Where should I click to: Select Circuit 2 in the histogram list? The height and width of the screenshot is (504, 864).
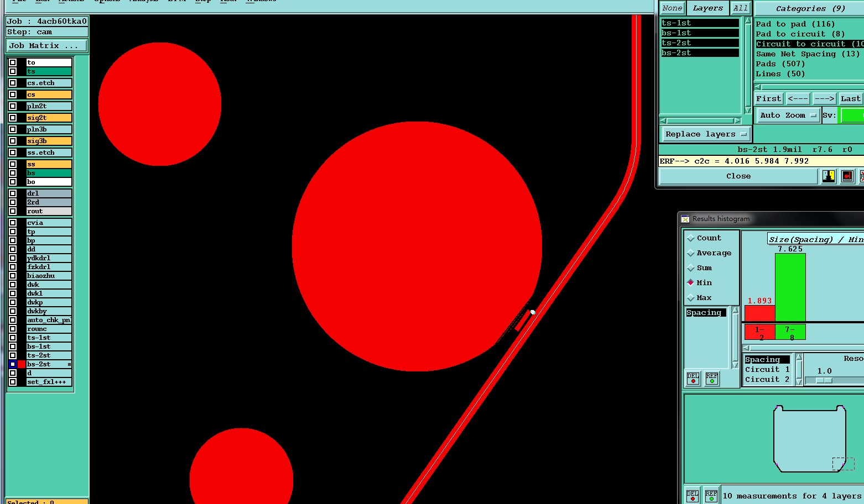[x=767, y=380]
